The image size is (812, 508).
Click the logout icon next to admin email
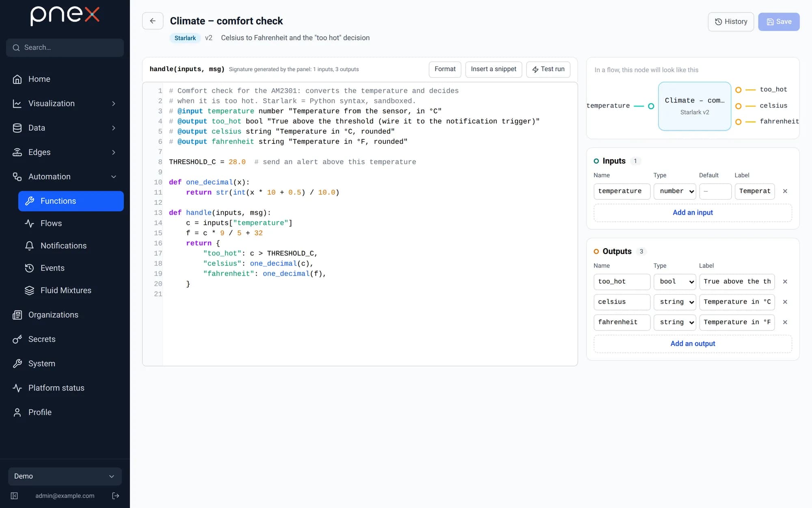tap(116, 496)
